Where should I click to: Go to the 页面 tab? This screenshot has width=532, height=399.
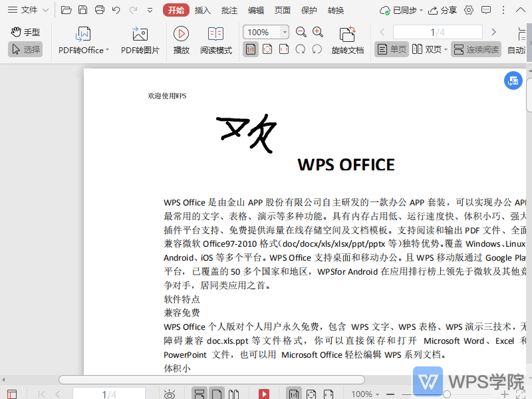282,11
